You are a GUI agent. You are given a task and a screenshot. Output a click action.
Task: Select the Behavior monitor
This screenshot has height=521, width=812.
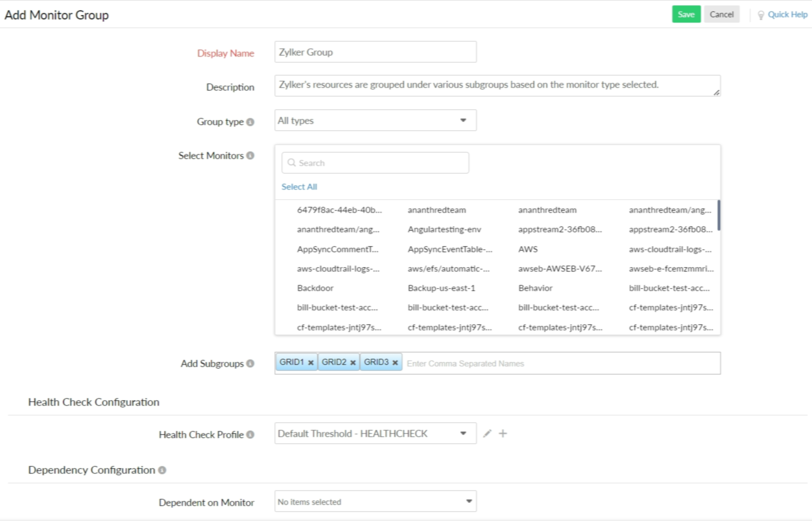(535, 288)
